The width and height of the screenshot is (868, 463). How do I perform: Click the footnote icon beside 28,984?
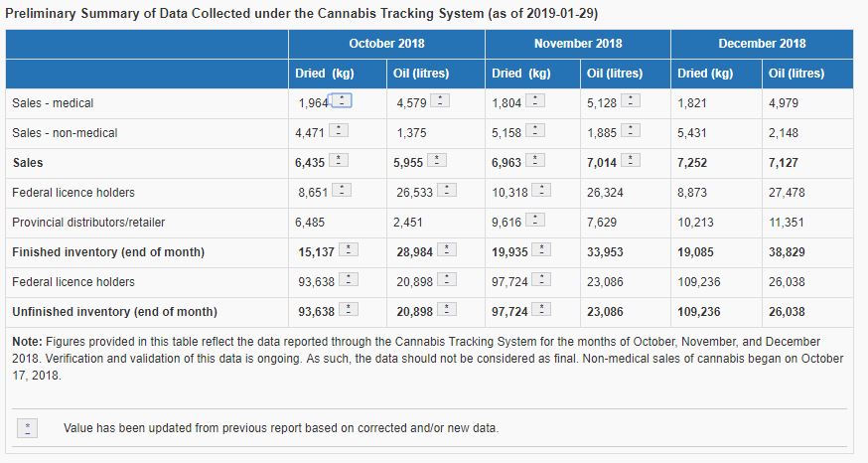[x=447, y=251]
